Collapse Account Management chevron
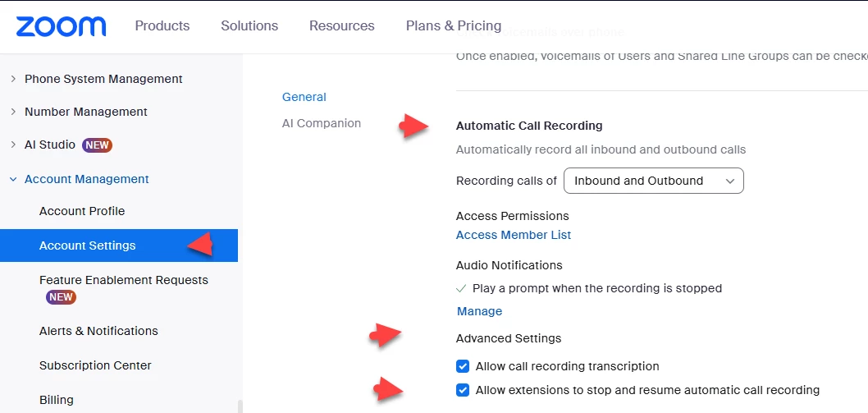 pyautogui.click(x=13, y=179)
